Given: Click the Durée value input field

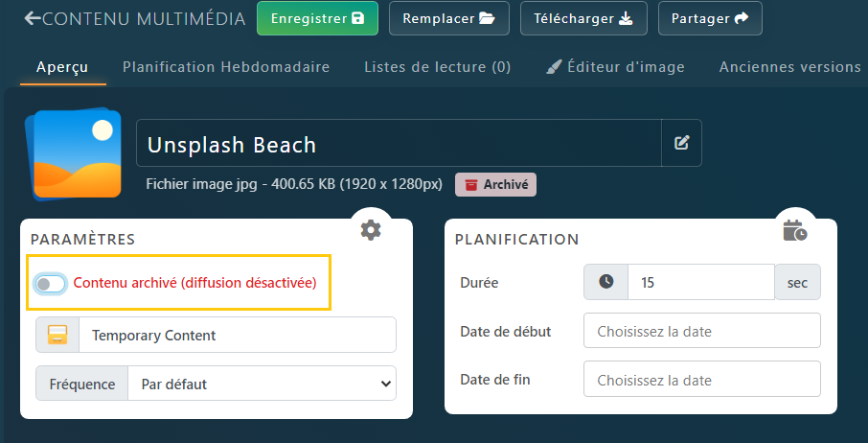Looking at the screenshot, I should [x=700, y=282].
